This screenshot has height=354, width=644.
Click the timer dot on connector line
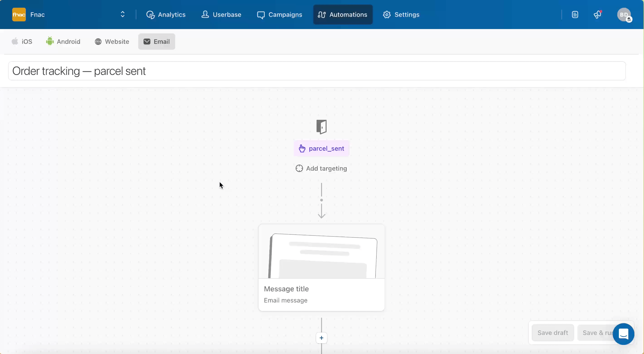coord(321,200)
